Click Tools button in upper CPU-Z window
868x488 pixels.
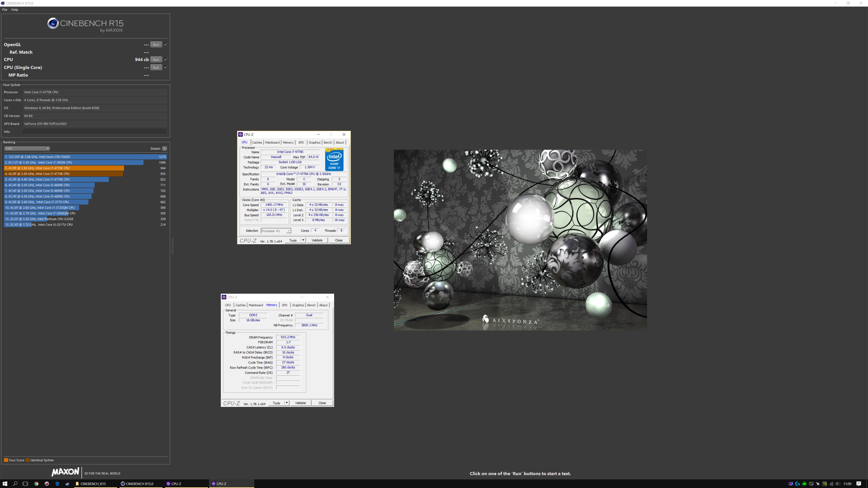point(293,240)
